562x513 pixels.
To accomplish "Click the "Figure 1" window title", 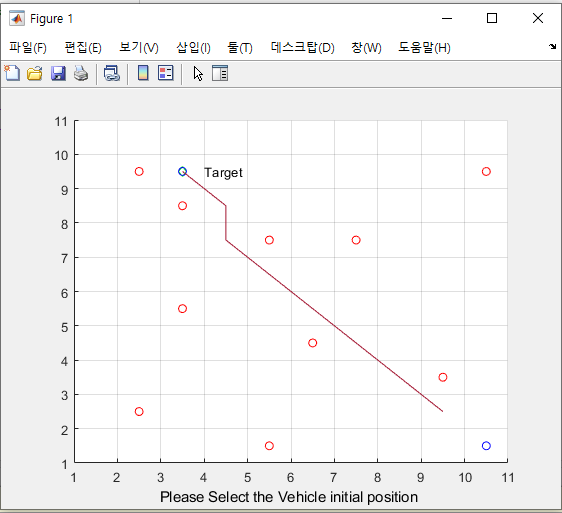I will point(51,19).
